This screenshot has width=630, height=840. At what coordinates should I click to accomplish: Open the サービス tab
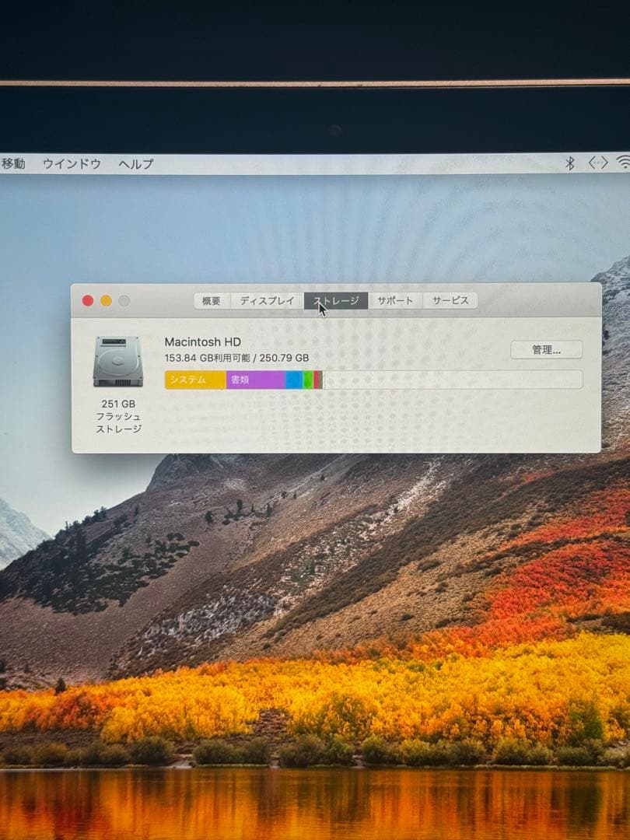450,299
